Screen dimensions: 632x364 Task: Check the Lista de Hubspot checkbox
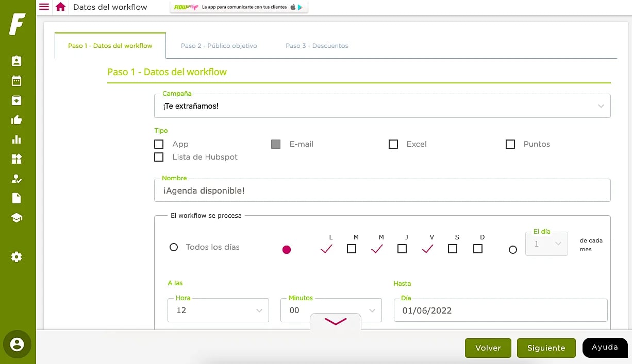pyautogui.click(x=159, y=157)
